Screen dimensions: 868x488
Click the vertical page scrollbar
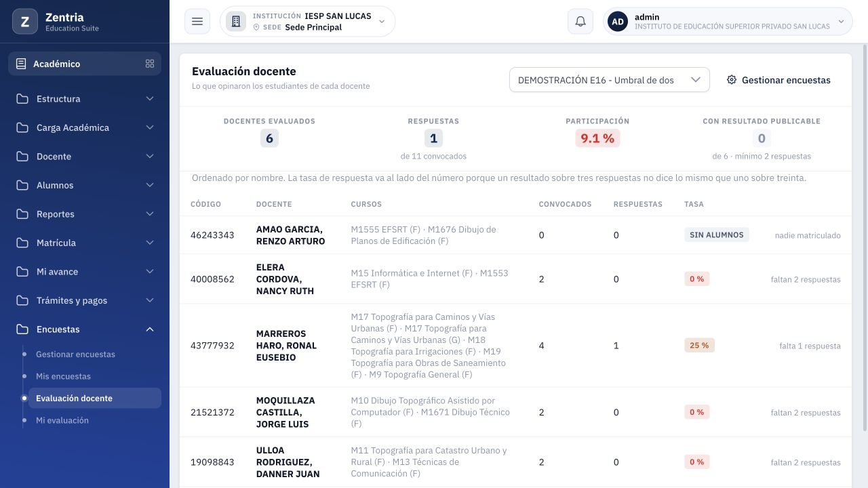point(865,237)
